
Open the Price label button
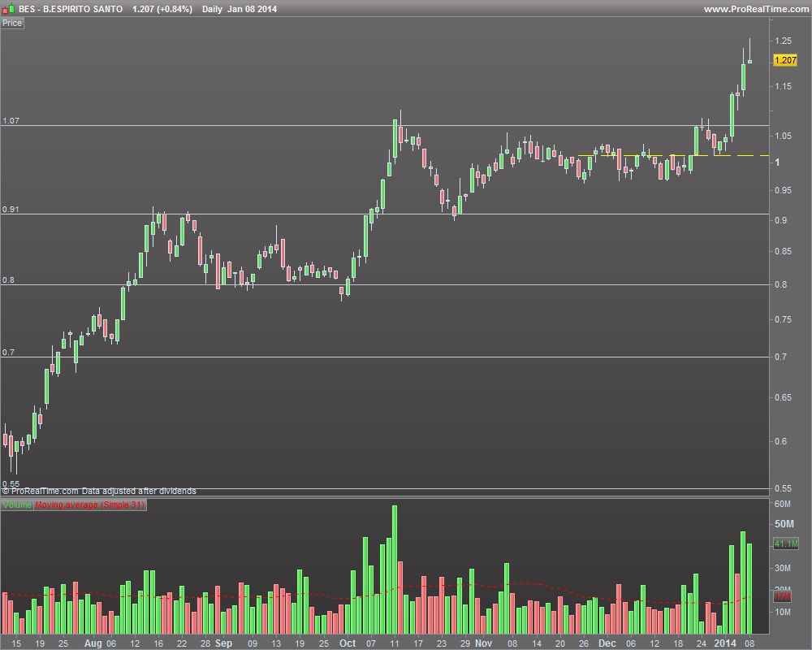click(12, 23)
